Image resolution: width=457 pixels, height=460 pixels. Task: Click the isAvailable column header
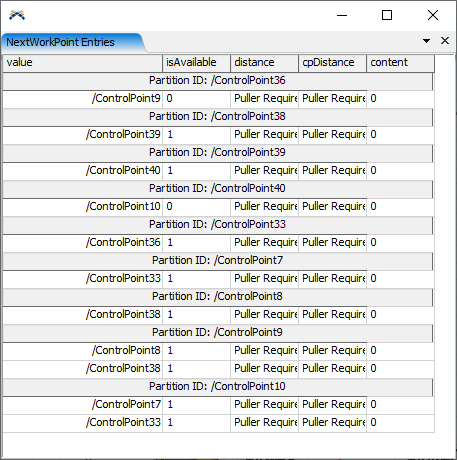pos(197,63)
